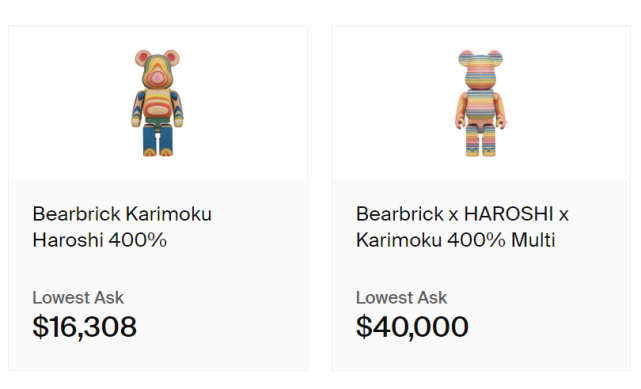Click the 'Haroshi 400%' second title line
The image size is (641, 389).
click(100, 240)
